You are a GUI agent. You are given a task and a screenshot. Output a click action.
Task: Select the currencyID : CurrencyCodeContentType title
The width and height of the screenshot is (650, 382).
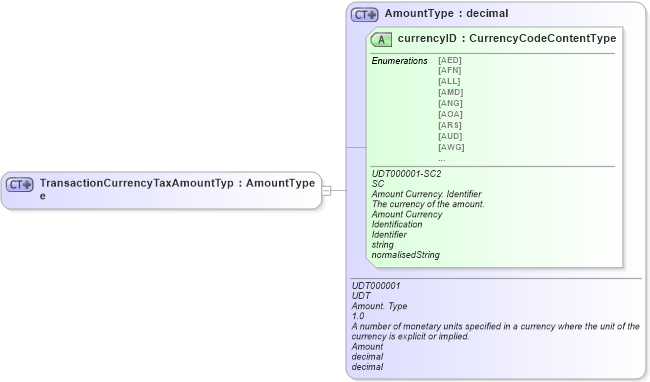[507, 38]
